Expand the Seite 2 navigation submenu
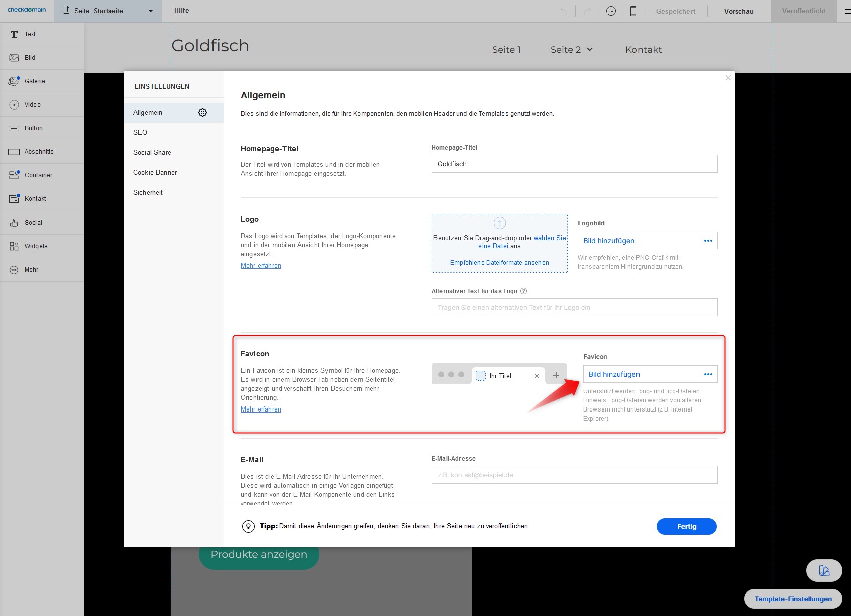The image size is (851, 616). click(590, 49)
